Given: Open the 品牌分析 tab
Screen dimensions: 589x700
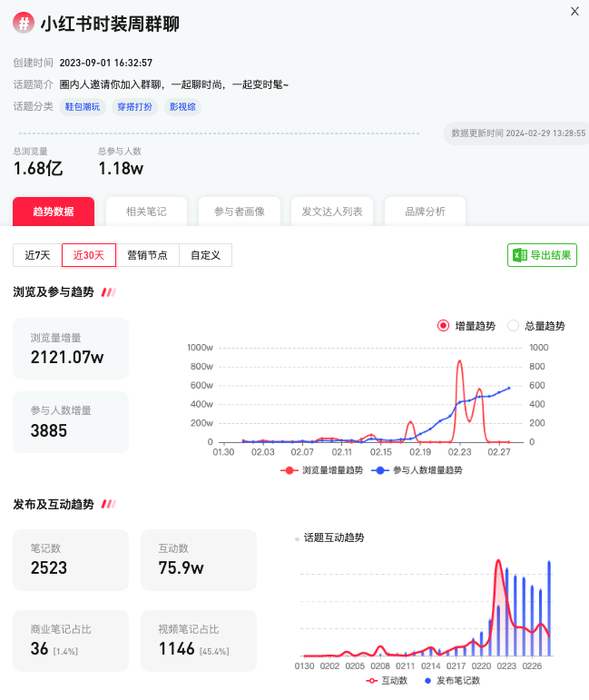Looking at the screenshot, I should coord(425,212).
